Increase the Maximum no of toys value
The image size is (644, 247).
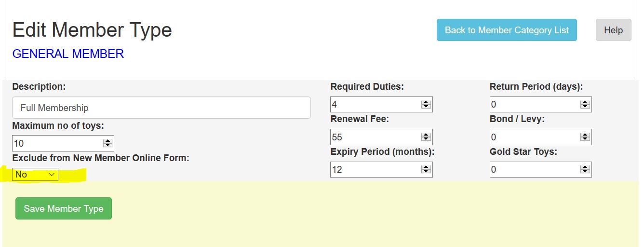108,141
